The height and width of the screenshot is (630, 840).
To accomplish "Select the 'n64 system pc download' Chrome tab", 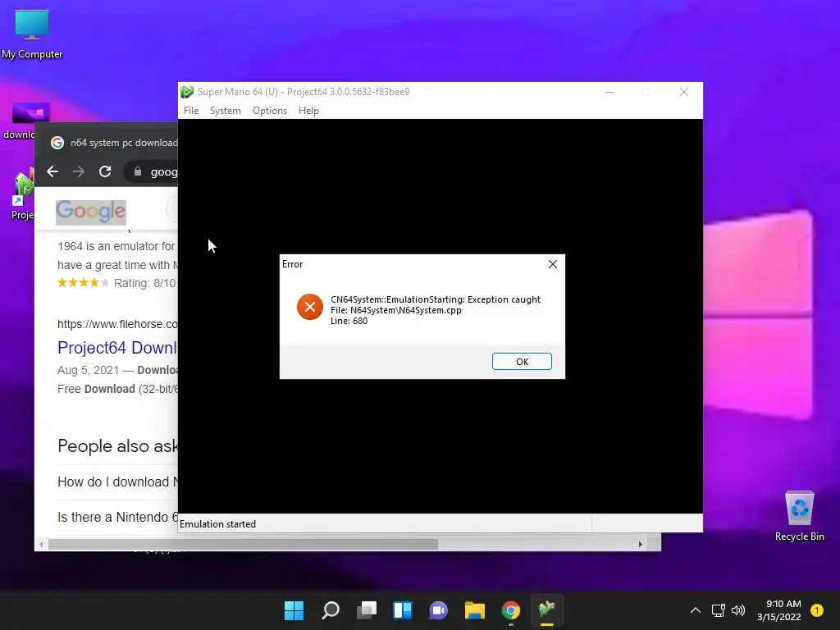I will coord(115,143).
